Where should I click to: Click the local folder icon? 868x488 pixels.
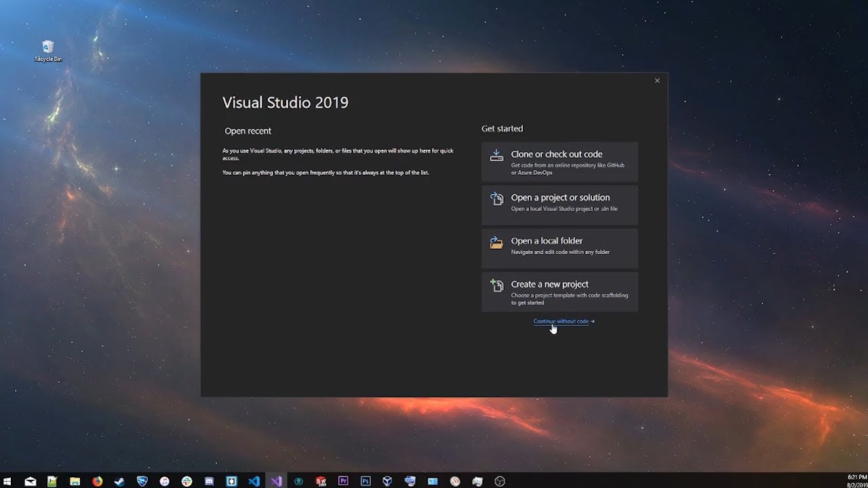tap(497, 242)
